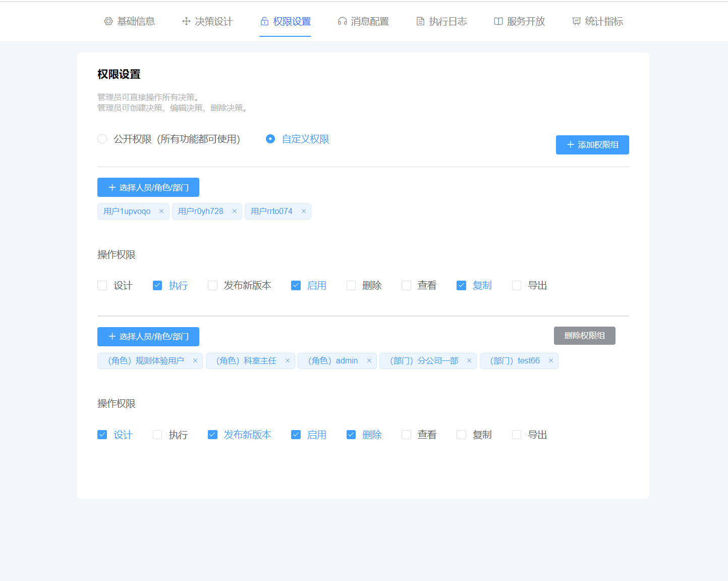The width and height of the screenshot is (728, 581).
Task: Click the gear icon on 基础信息 tab
Action: click(107, 21)
